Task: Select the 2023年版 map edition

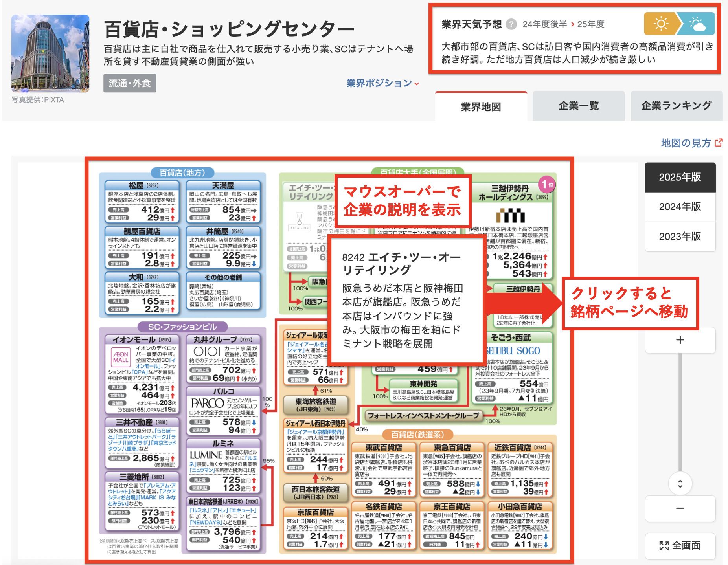Action: click(x=680, y=237)
